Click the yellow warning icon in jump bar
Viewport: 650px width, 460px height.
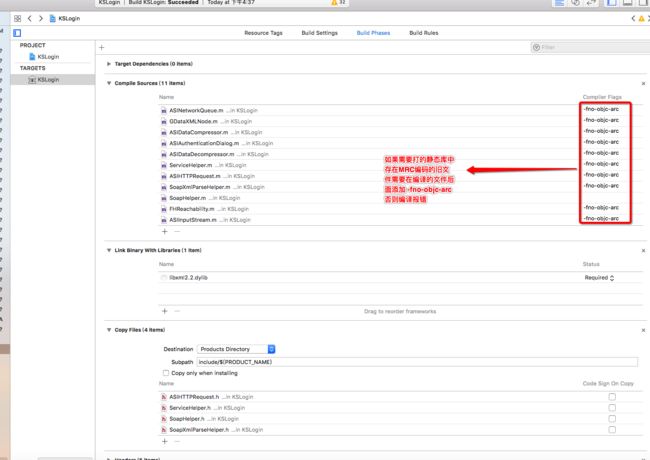pyautogui.click(x=642, y=19)
